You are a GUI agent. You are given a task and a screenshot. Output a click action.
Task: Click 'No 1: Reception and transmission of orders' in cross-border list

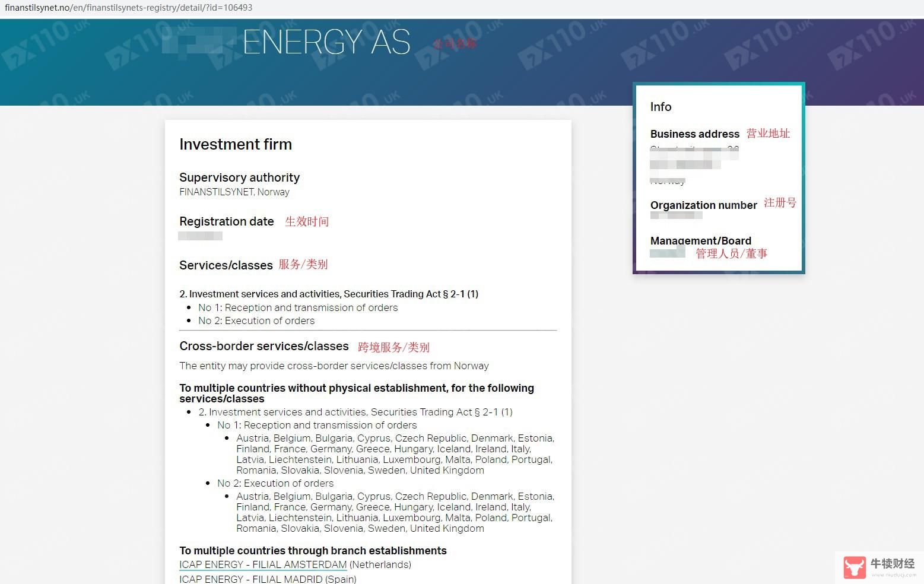pyautogui.click(x=317, y=425)
